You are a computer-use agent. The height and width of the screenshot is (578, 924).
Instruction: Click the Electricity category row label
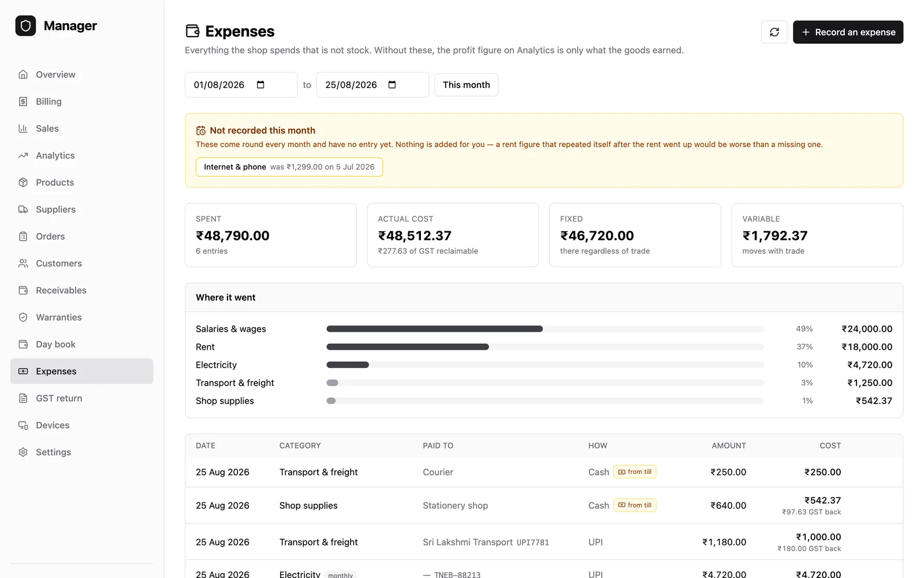coord(216,365)
